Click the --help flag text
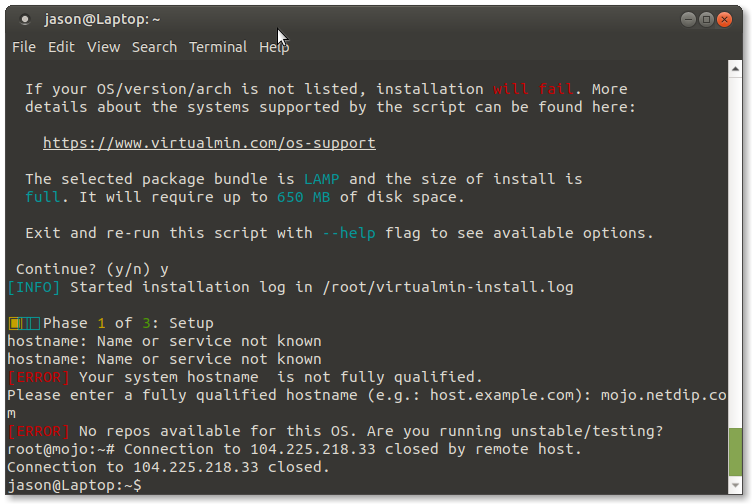The width and height of the screenshot is (752, 504). pyautogui.click(x=349, y=233)
